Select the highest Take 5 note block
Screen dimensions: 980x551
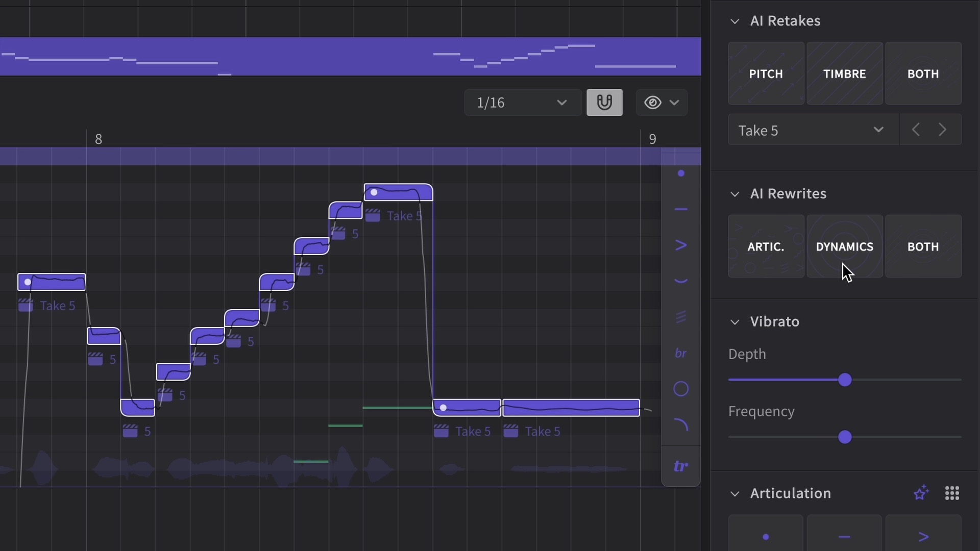(x=399, y=192)
